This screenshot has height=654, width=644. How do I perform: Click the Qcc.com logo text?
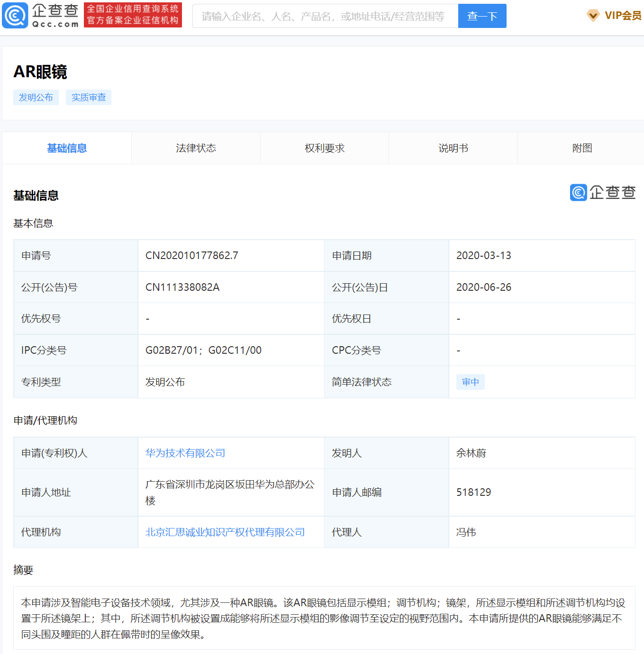55,22
